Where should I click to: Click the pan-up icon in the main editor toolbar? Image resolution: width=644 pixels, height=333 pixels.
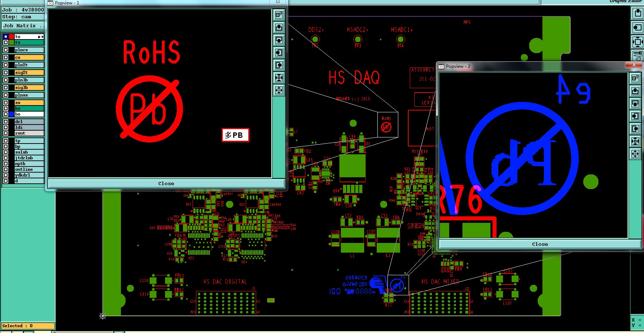tap(638, 13)
